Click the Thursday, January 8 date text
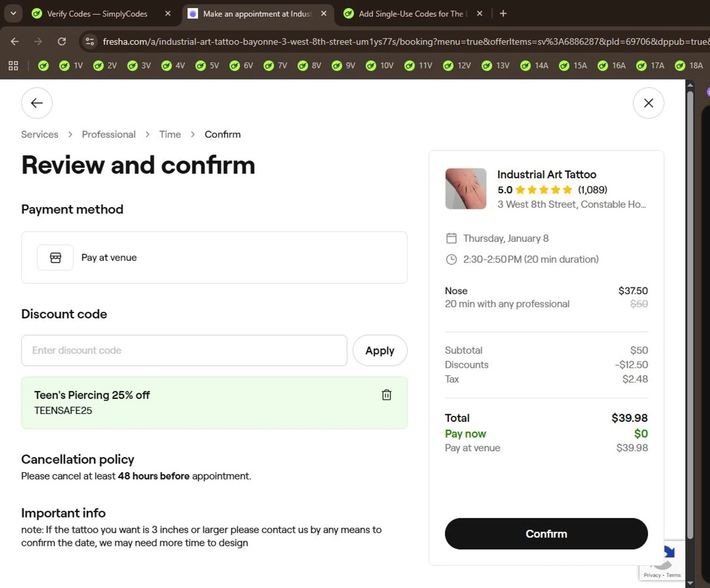The image size is (710, 588). pyautogui.click(x=506, y=238)
